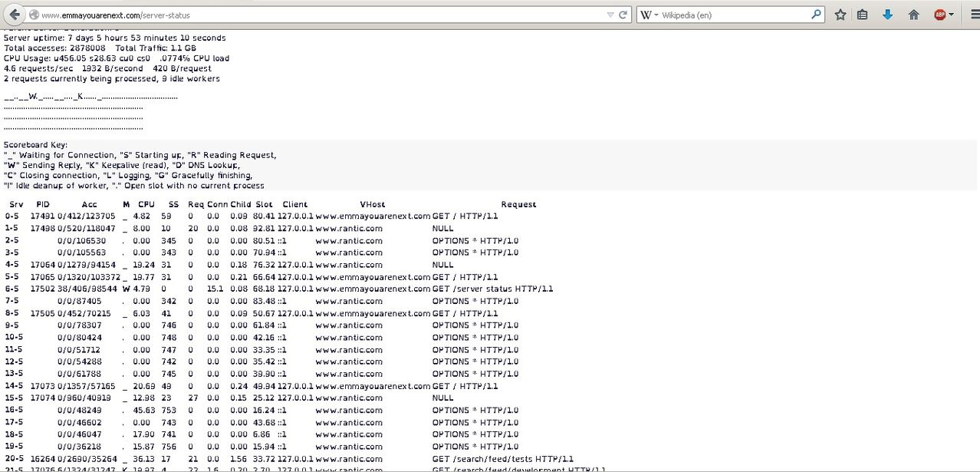Click Slot value '92.81' in row 1-5

click(263, 228)
